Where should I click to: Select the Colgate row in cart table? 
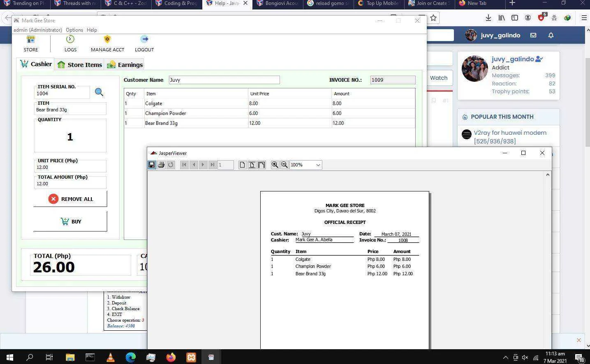tap(269, 104)
